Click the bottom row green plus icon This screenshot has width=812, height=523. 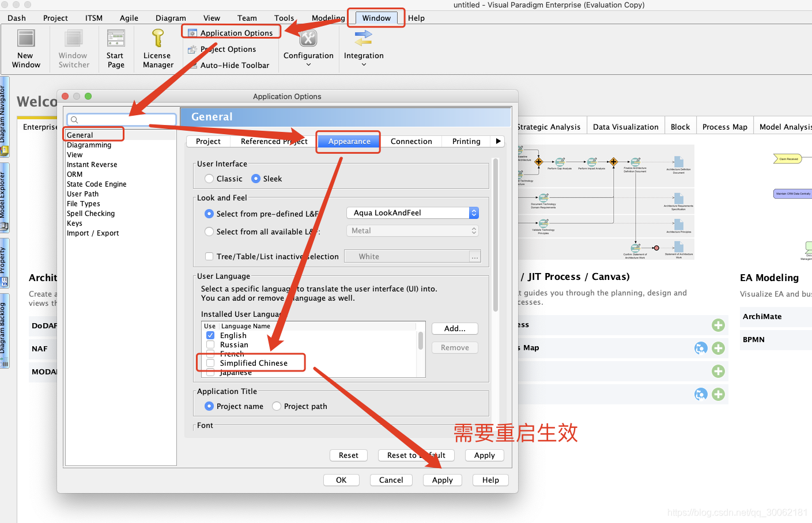[x=718, y=395]
